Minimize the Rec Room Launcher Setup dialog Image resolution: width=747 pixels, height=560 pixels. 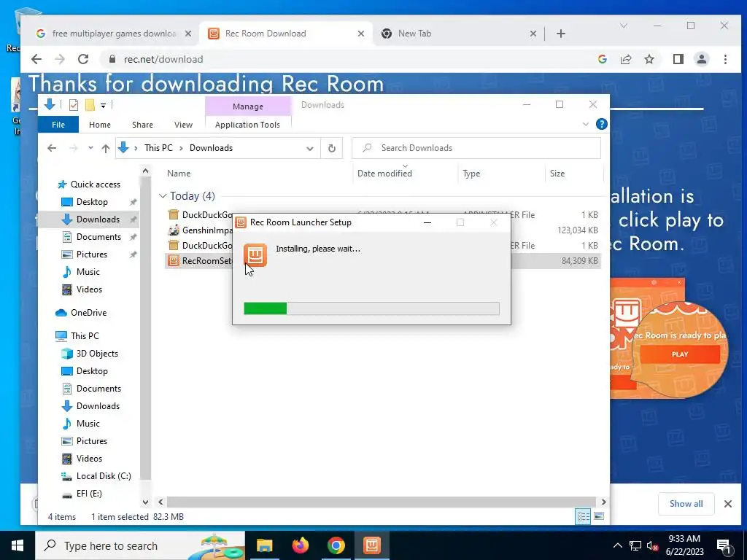click(x=427, y=222)
